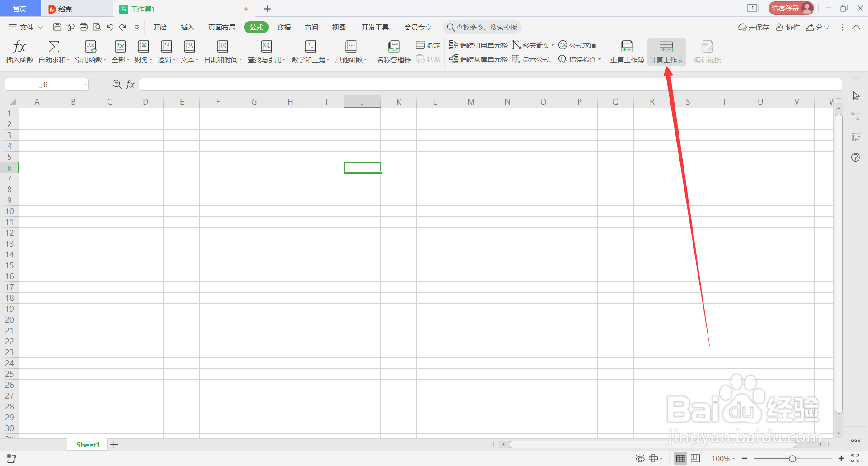This screenshot has height=466, width=868.
Task: Switch to the Insert (插入) ribbon tab
Action: pos(187,27)
